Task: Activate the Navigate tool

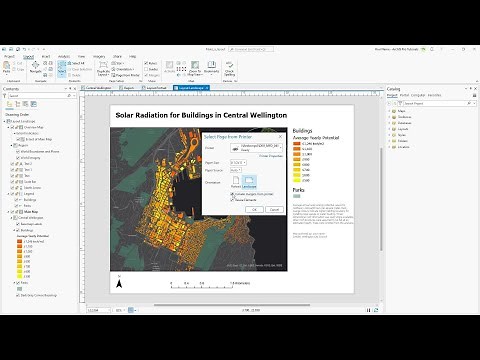Action: pyautogui.click(x=35, y=67)
